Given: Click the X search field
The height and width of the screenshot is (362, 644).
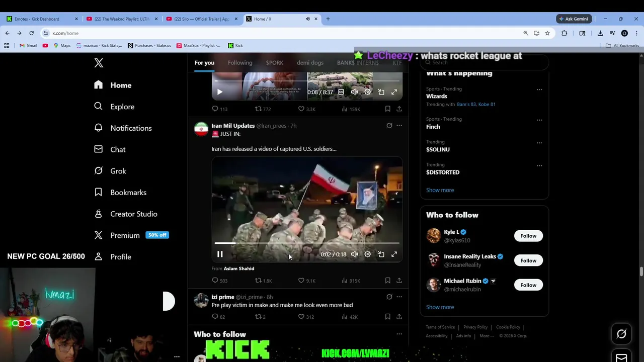Looking at the screenshot, I should (484, 62).
